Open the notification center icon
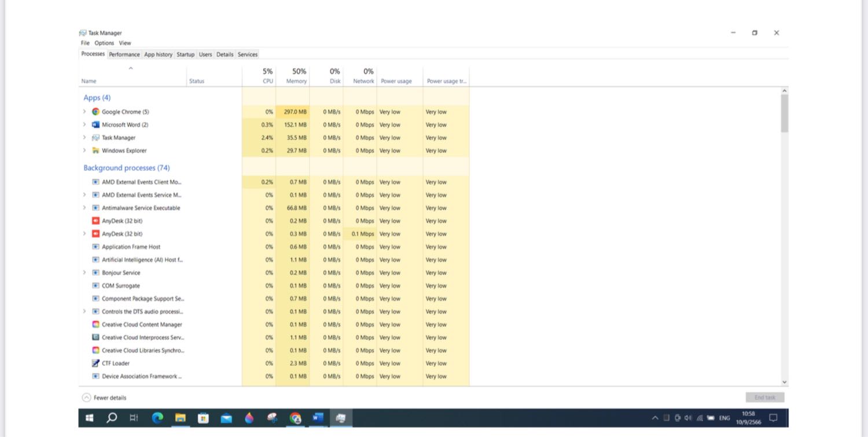This screenshot has width=868, height=437. 773,418
